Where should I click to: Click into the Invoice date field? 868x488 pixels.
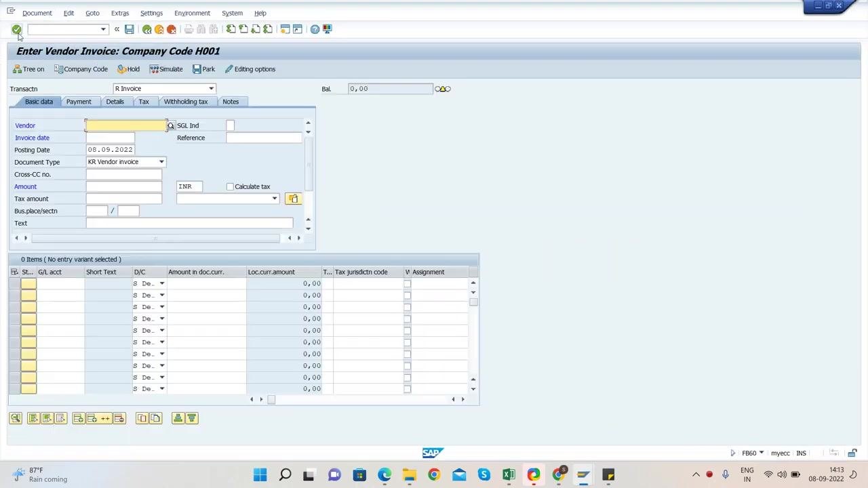click(x=111, y=138)
